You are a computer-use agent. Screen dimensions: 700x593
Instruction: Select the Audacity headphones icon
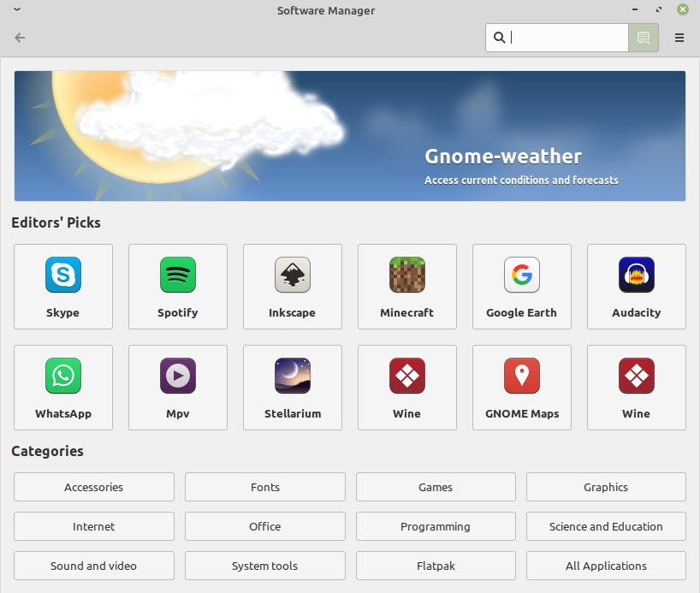[x=636, y=276]
